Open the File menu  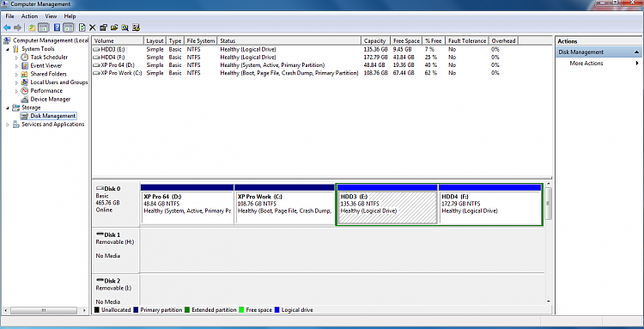(9, 16)
